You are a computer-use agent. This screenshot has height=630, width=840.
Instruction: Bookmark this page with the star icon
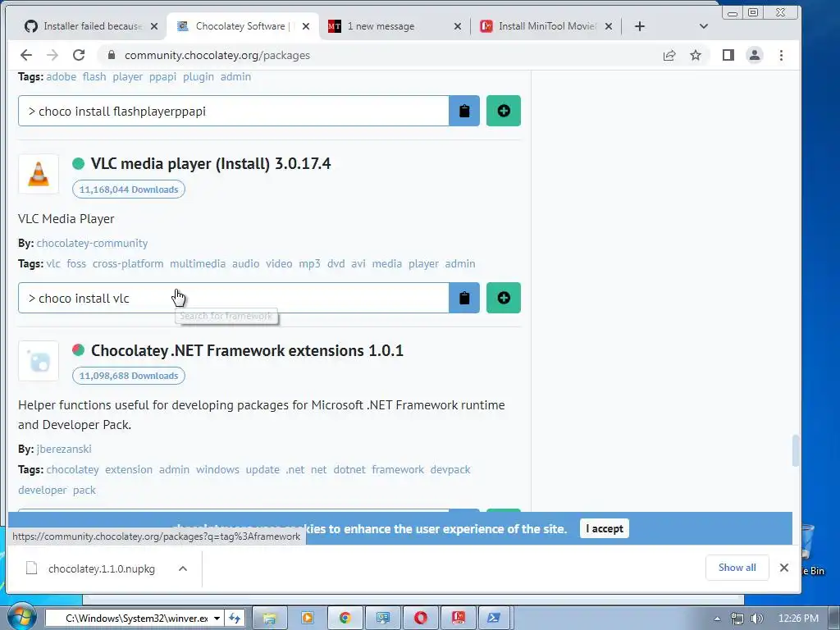(x=696, y=55)
